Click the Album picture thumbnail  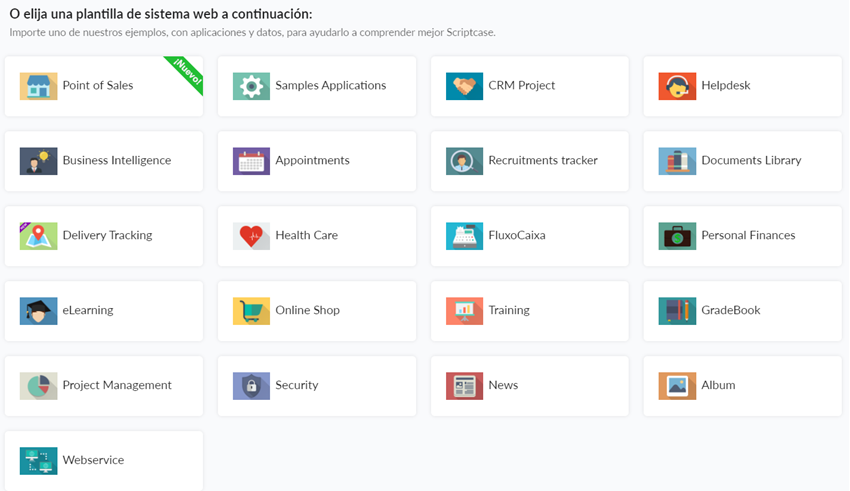pyautogui.click(x=677, y=386)
